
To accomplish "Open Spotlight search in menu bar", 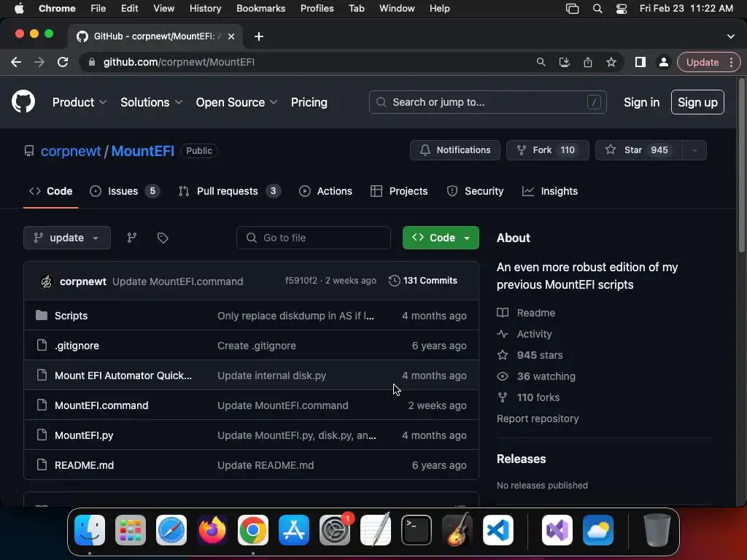I will [597, 9].
